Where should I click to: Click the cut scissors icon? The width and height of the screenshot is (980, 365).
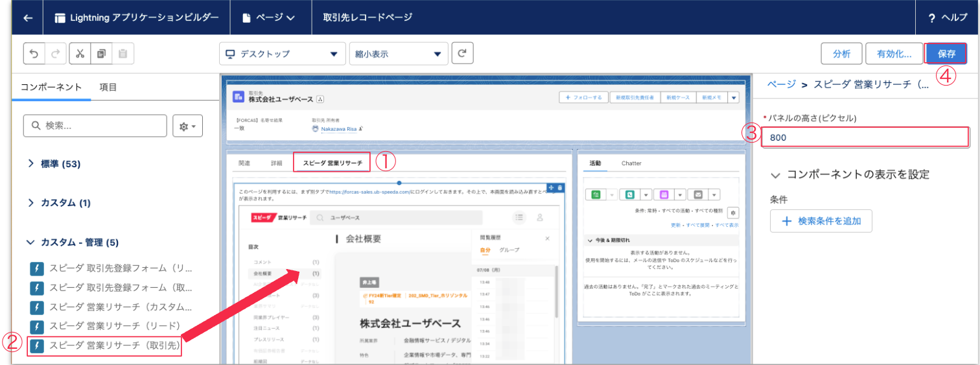click(x=80, y=54)
